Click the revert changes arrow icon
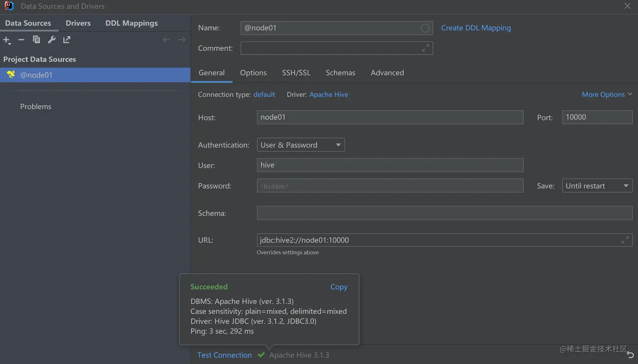 [630, 355]
